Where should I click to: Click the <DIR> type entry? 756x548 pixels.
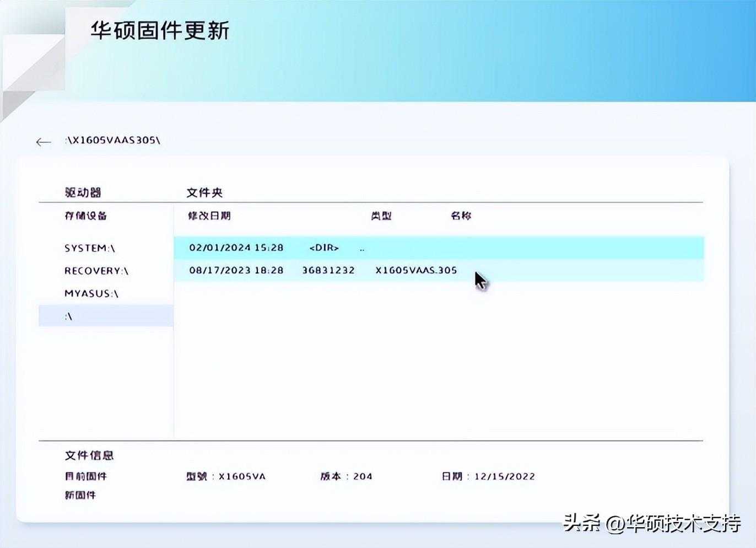324,248
